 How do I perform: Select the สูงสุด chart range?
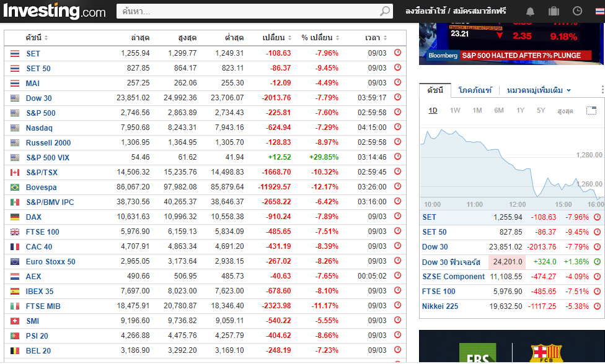[x=565, y=111]
